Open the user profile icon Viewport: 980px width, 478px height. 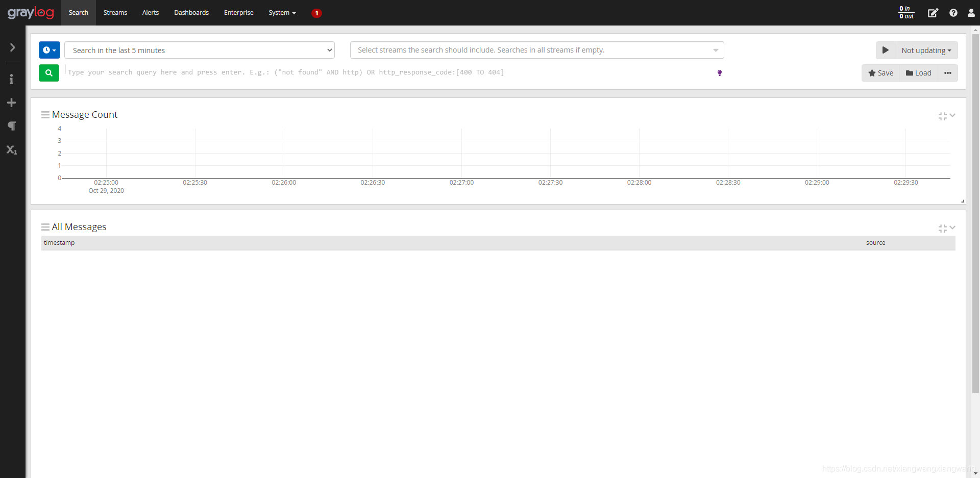[971, 13]
